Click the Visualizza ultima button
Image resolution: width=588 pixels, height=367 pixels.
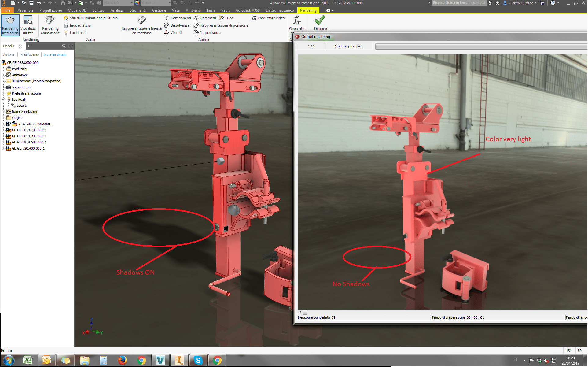28,25
